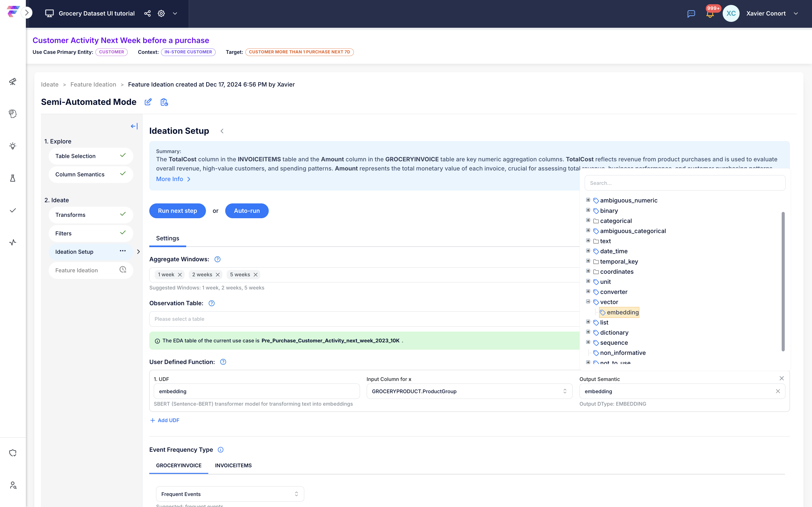The height and width of the screenshot is (507, 812).
Task: Open the Grocery Dataset catalog dropdown chevron
Action: pos(175,13)
